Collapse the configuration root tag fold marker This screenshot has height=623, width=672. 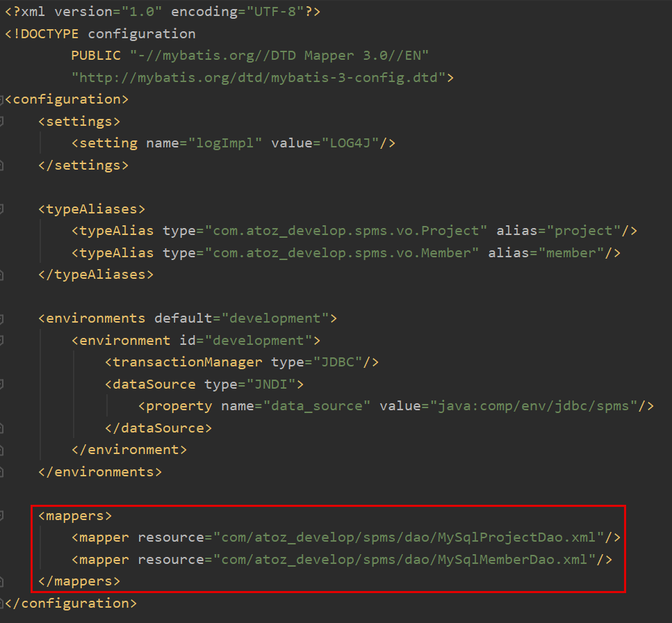pyautogui.click(x=1, y=100)
